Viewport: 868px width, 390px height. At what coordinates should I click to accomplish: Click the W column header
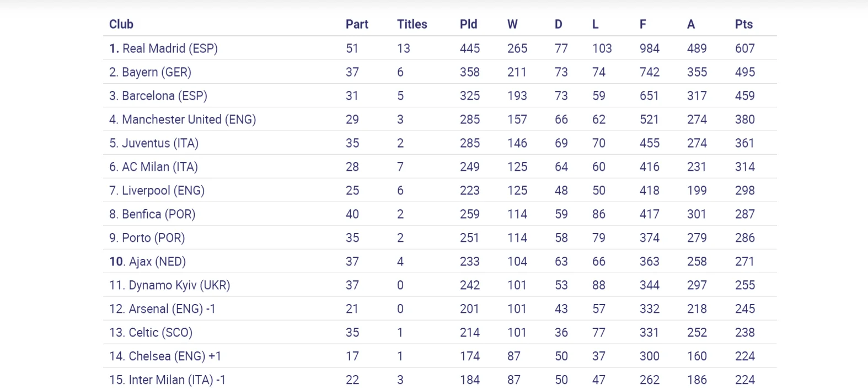pos(512,24)
